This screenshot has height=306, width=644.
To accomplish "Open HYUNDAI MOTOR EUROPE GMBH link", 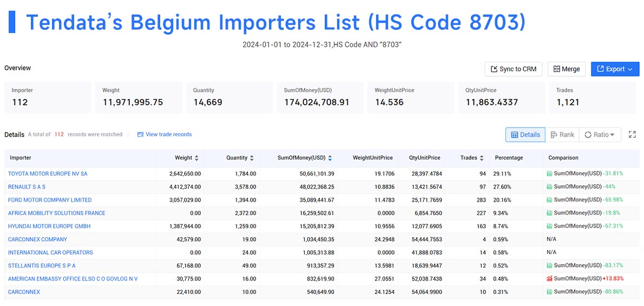I will (49, 226).
